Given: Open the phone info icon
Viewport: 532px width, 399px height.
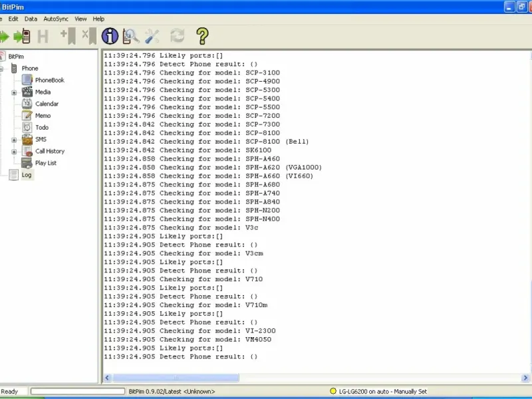Looking at the screenshot, I should 110,36.
